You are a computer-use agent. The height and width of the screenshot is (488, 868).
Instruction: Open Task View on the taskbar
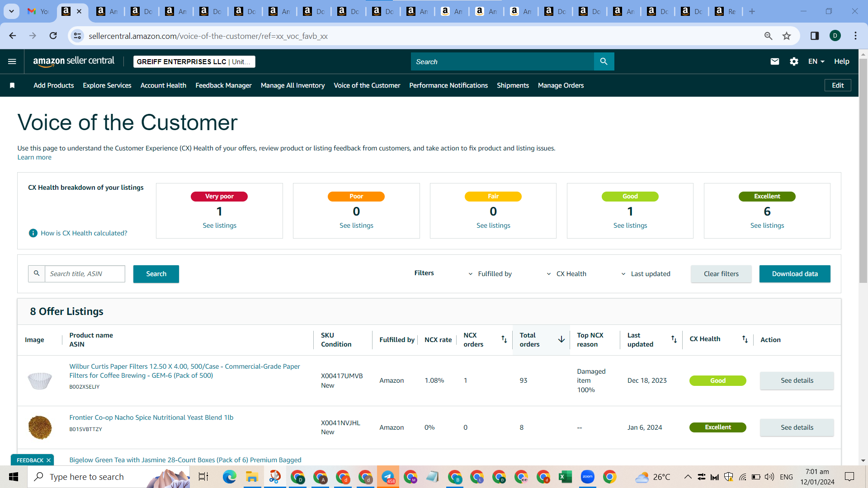(203, 477)
